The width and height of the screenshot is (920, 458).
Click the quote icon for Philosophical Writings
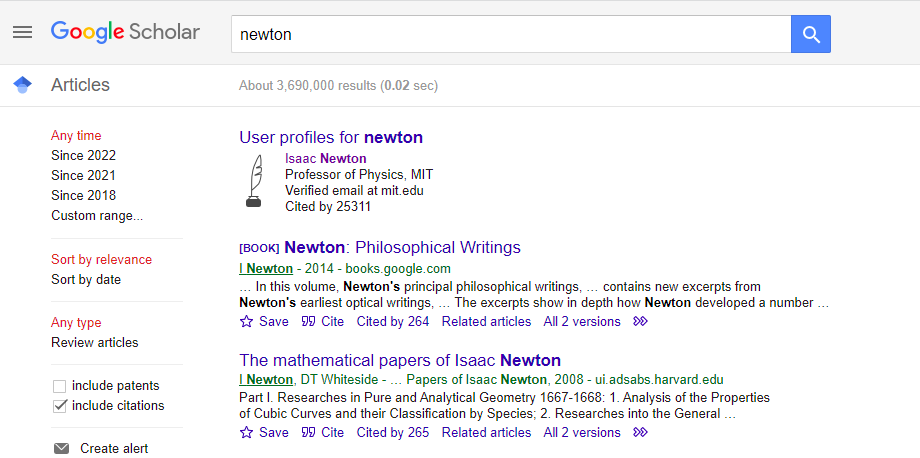[x=308, y=321]
